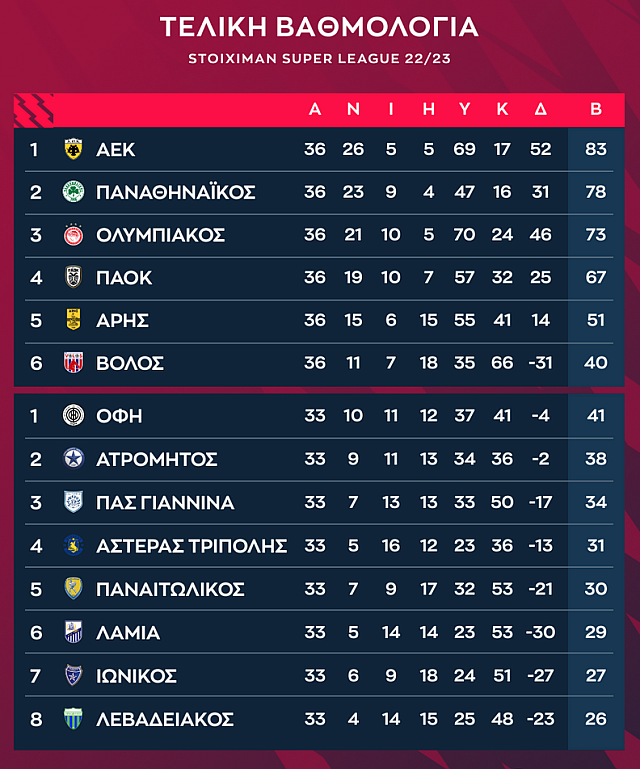Click the ΤΕΛΙΚΗ ΒΑΘΜΟΛΟΓΙΑ title

point(319,27)
